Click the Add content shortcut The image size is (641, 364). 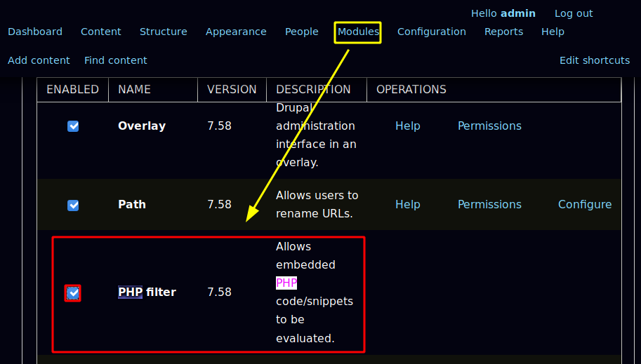coord(39,60)
